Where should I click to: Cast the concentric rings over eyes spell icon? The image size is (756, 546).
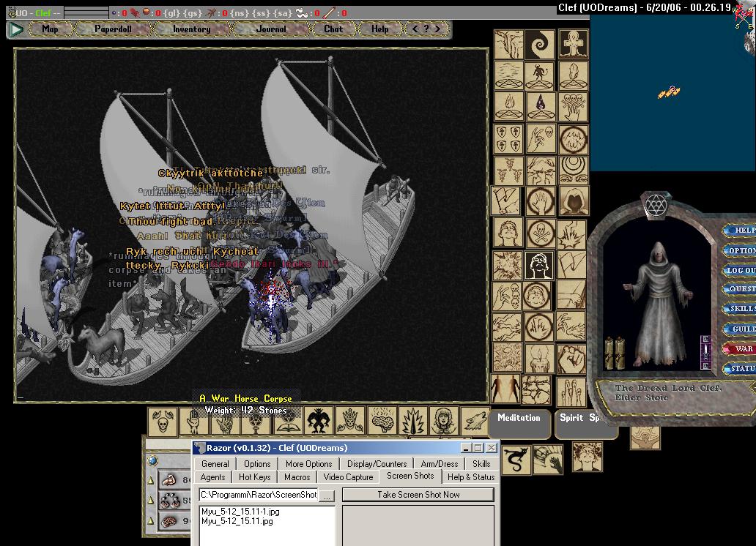click(574, 170)
